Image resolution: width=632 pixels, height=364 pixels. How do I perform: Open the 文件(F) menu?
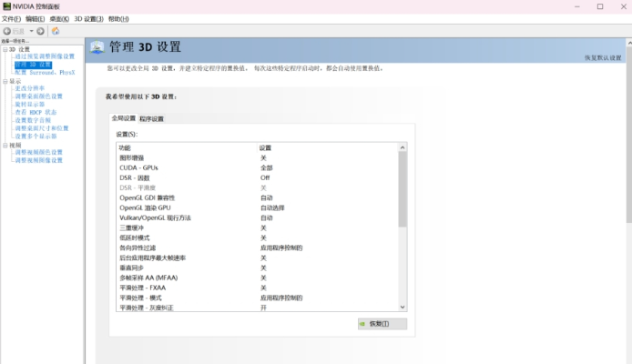click(x=11, y=19)
